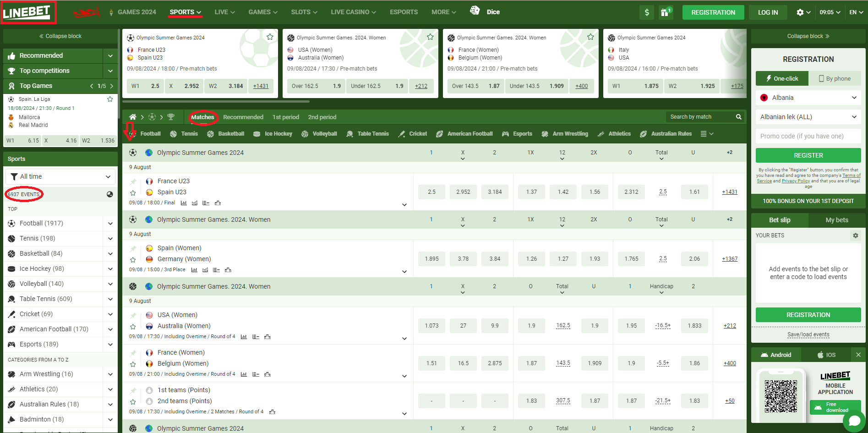868x433 pixels.
Task: Expand the Recommended sidebar section
Action: tap(110, 55)
